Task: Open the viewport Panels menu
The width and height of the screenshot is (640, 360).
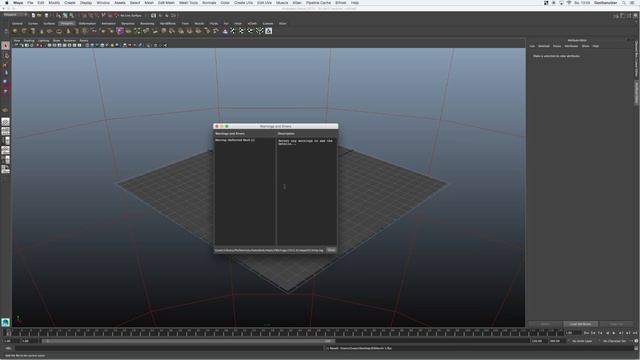Action: point(84,41)
